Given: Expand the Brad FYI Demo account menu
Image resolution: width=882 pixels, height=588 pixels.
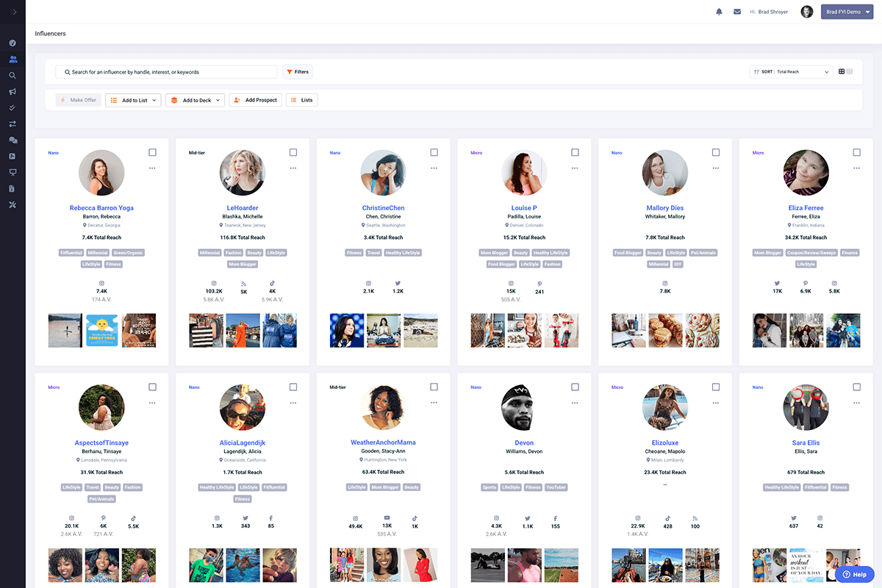Looking at the screenshot, I should pyautogui.click(x=847, y=12).
